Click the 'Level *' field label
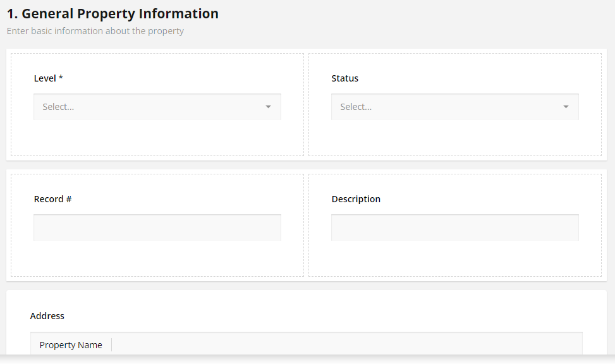This screenshot has width=615, height=364. coord(48,78)
